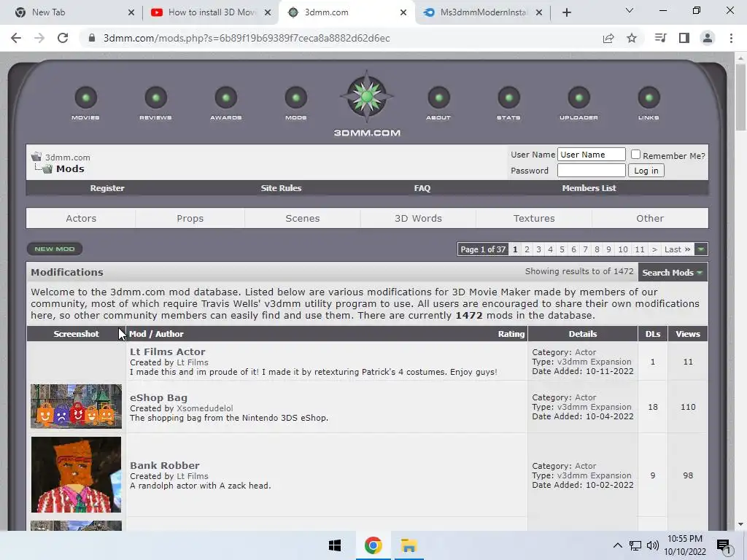Open the tab search chevron
The image size is (747, 560).
pyautogui.click(x=630, y=10)
